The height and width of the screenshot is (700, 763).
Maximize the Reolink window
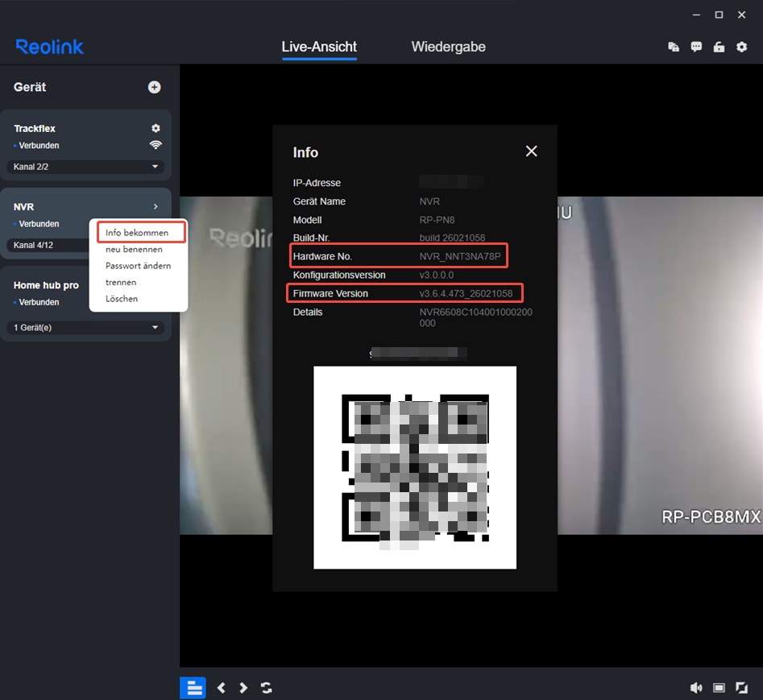coord(719,15)
